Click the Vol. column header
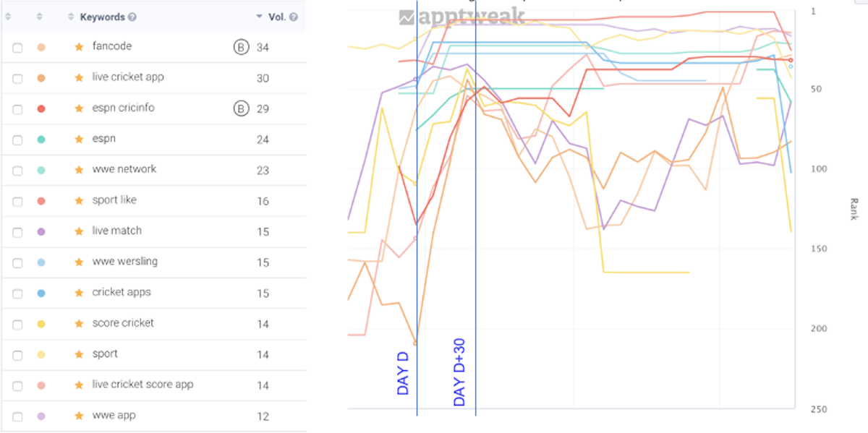The width and height of the screenshot is (868, 433). [x=276, y=17]
